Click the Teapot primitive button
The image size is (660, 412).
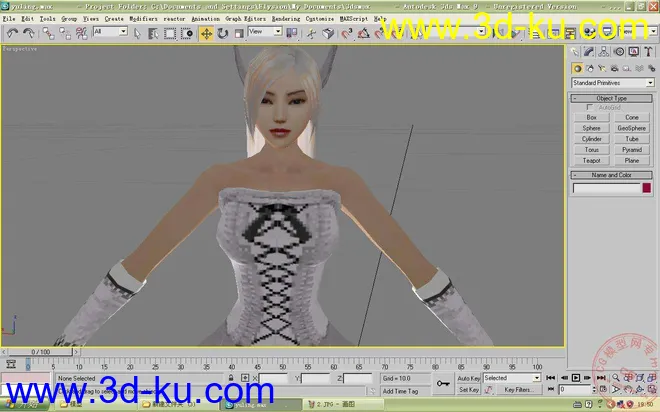pos(591,160)
